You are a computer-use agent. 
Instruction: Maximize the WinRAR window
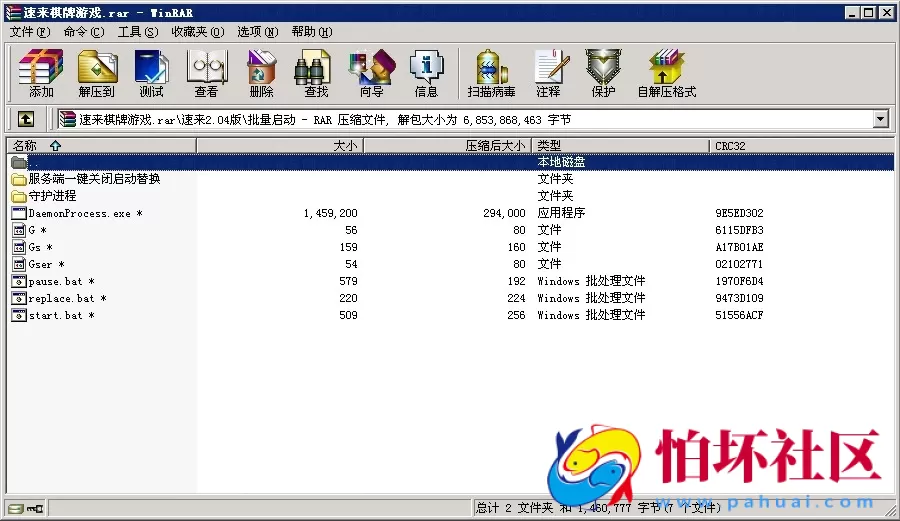[870, 13]
